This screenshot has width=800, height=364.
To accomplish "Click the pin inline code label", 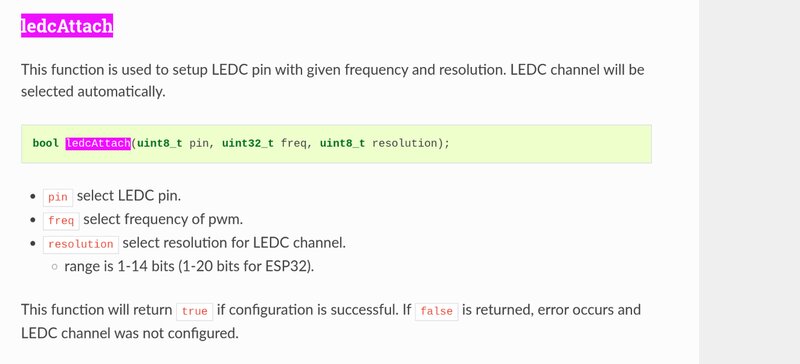I will (58, 197).
